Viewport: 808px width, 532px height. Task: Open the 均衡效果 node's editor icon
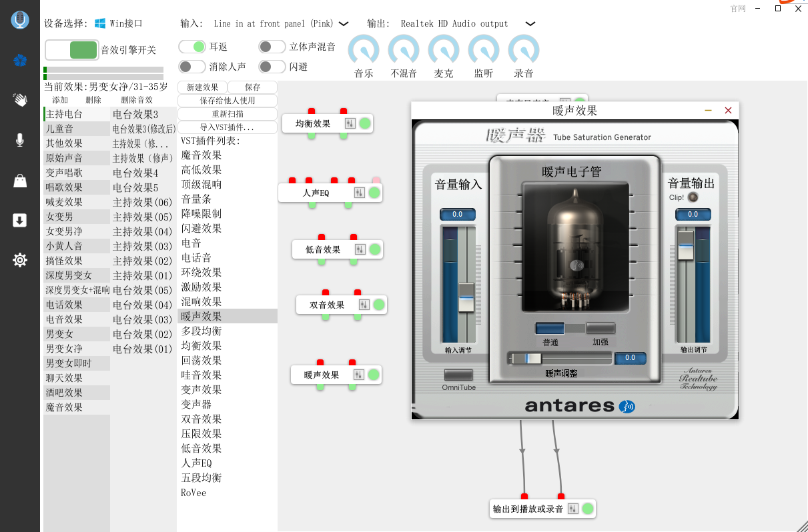350,123
